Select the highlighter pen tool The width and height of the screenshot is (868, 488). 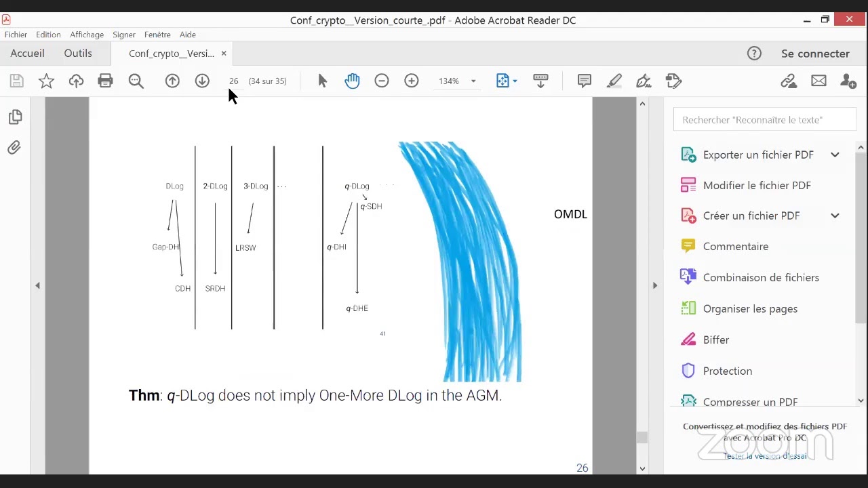click(x=614, y=81)
